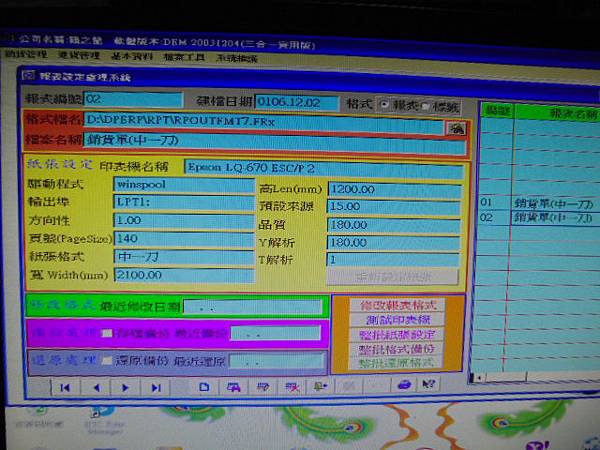Select report list row 02 銷貨單(中一刀)
Screen dimensions: 600x450
pos(540,218)
